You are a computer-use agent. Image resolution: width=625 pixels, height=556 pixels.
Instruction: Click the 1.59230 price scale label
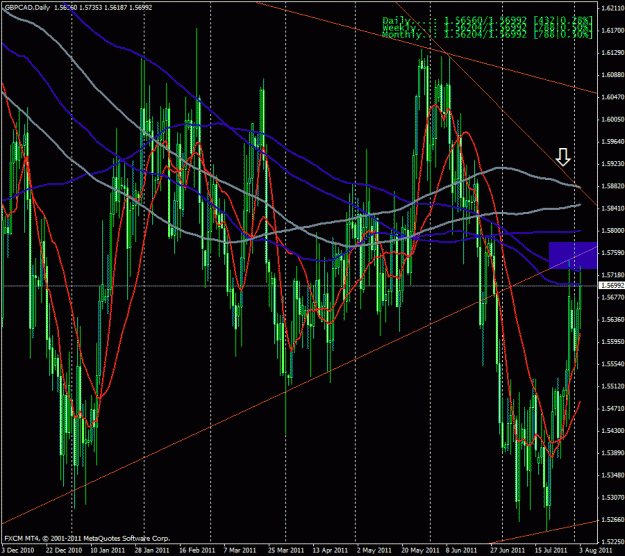pyautogui.click(x=613, y=164)
